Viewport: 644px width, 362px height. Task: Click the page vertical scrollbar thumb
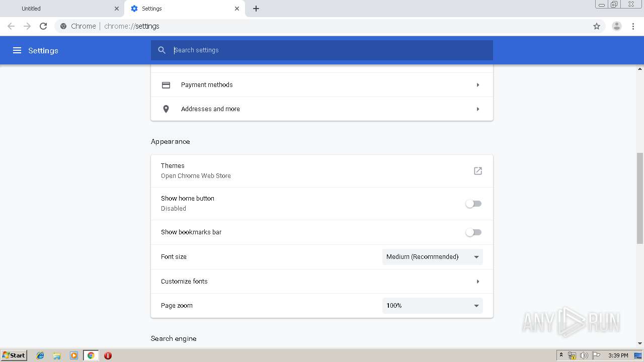coord(640,198)
